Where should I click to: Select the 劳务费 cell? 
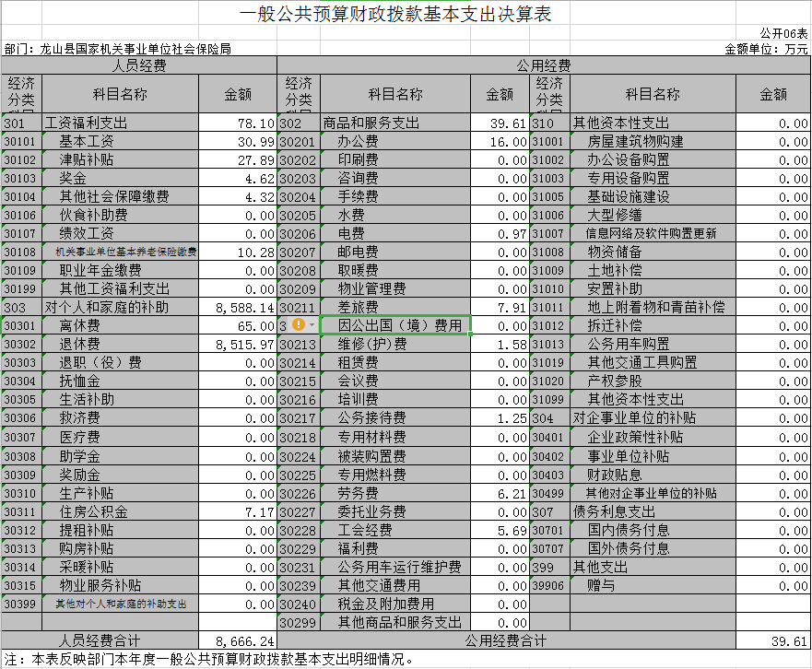[395, 494]
